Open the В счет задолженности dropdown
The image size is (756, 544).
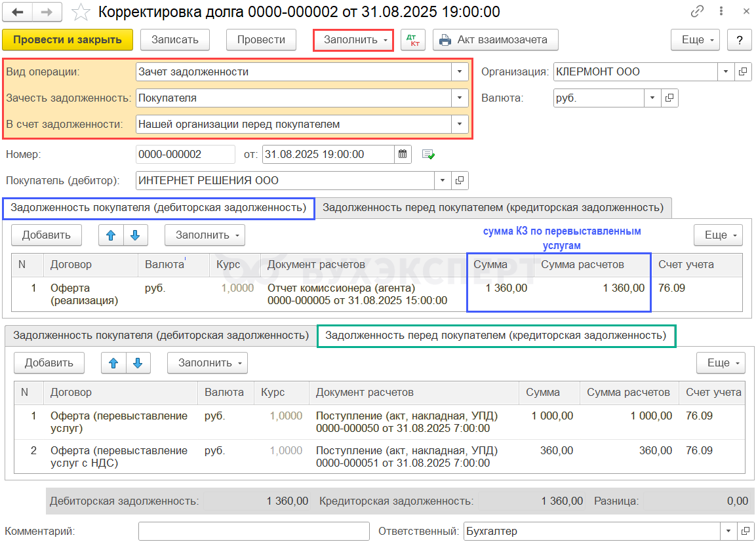[x=460, y=124]
